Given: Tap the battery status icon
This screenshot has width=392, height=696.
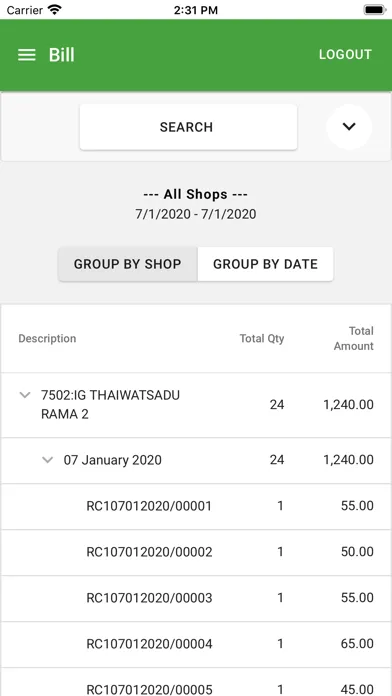Looking at the screenshot, I should pos(374,10).
